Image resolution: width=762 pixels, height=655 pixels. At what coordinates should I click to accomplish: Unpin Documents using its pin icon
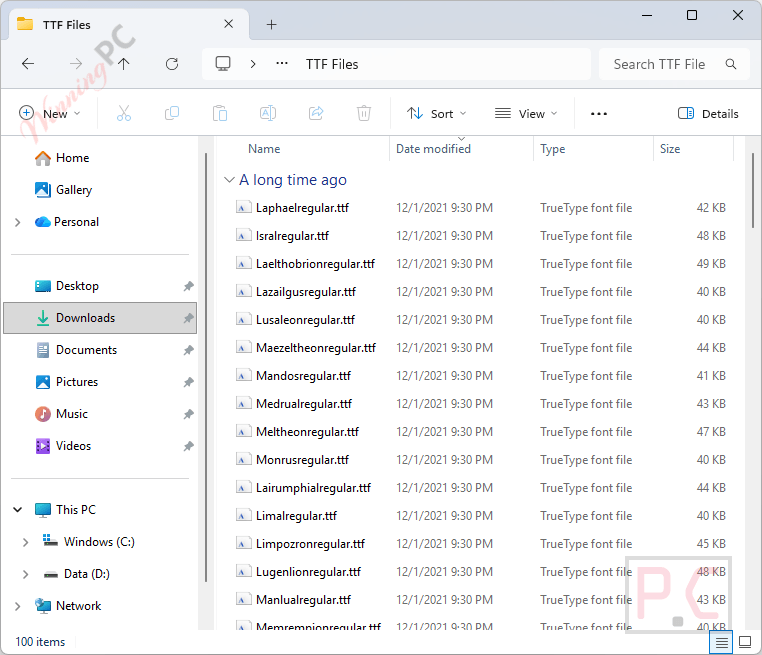[x=189, y=350]
